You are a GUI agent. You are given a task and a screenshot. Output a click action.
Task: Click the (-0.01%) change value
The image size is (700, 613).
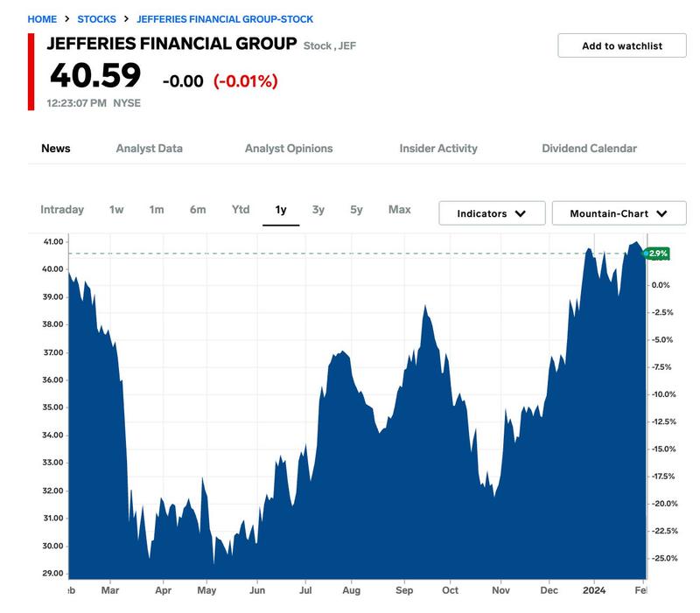[246, 81]
